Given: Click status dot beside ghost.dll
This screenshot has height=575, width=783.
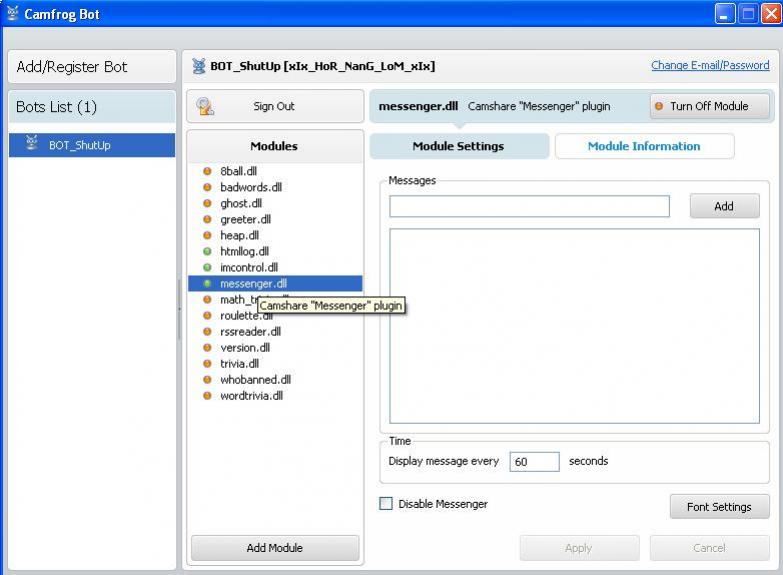Looking at the screenshot, I should pyautogui.click(x=207, y=203).
